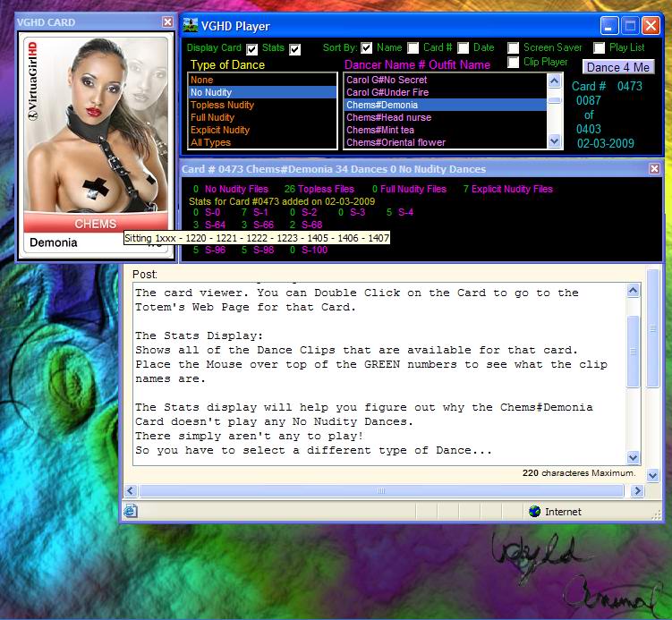Viewport: 672px width, 620px height.
Task: Select Carol G#No Secret entry
Action: (x=387, y=80)
